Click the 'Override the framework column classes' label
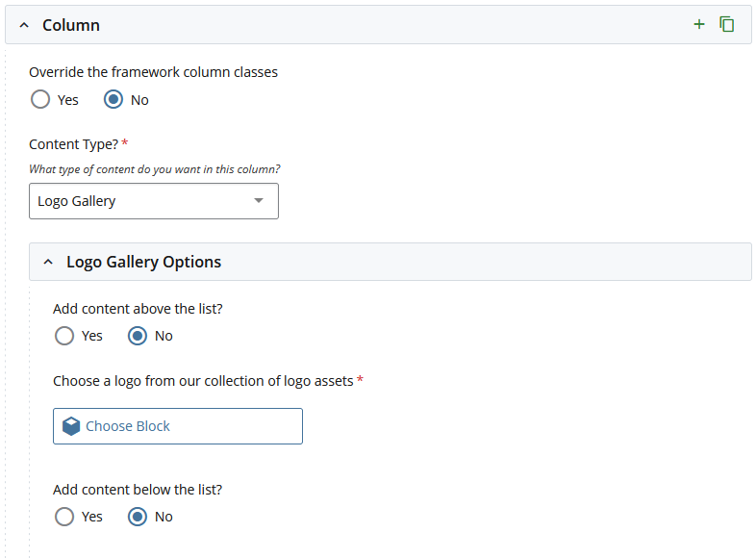This screenshot has height=558, width=756. (153, 72)
